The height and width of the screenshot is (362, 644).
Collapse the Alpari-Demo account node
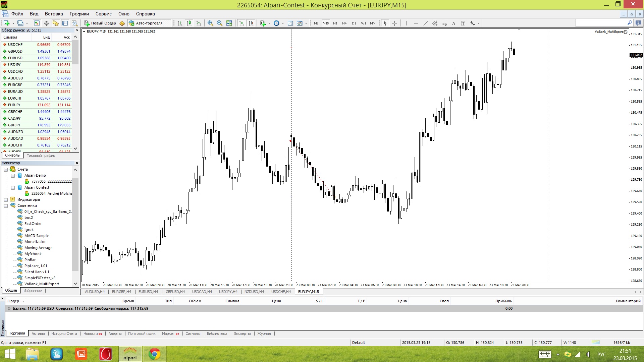tap(13, 175)
